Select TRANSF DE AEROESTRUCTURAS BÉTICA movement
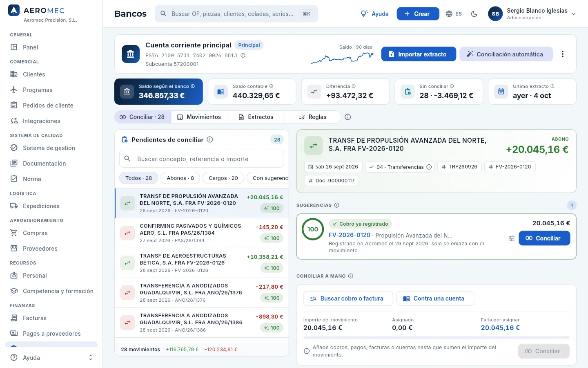588x368 pixels. click(202, 263)
